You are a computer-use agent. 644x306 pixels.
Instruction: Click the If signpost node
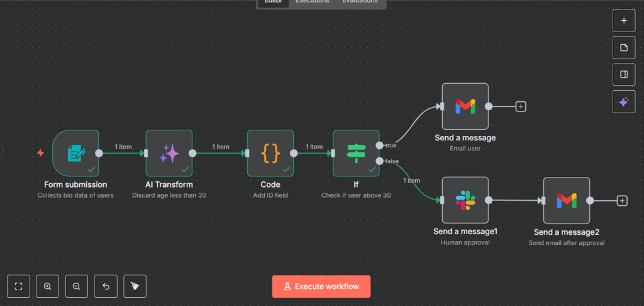point(355,153)
